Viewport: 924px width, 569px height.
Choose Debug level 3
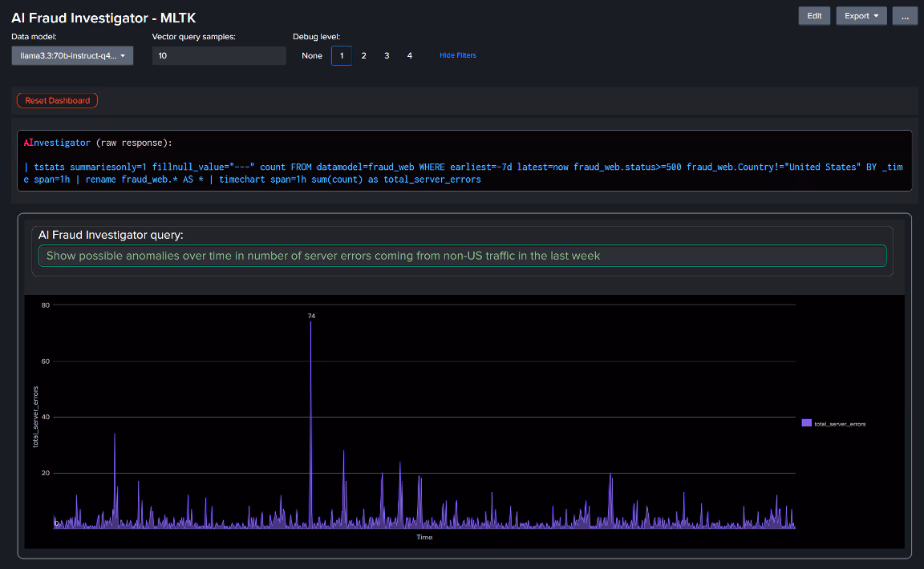click(x=387, y=55)
